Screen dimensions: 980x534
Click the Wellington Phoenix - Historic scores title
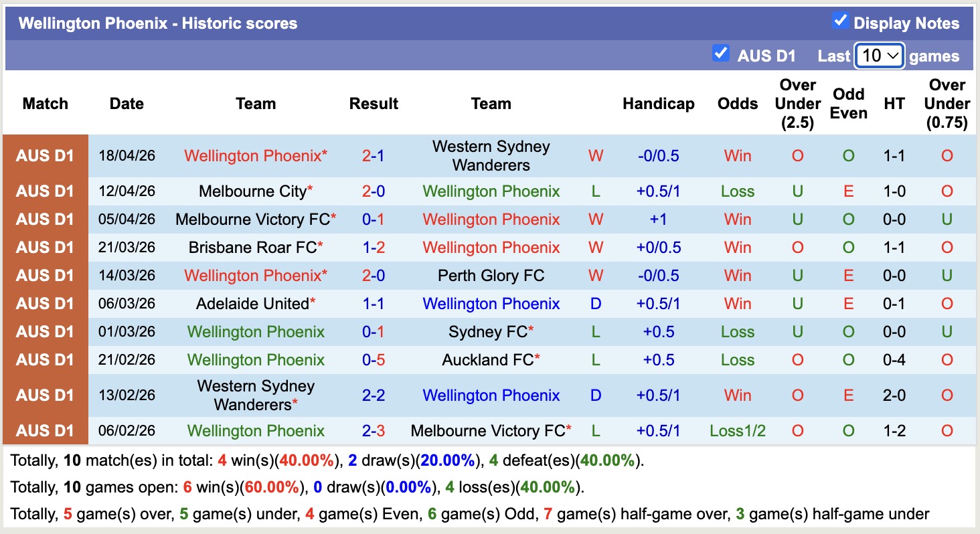(x=158, y=23)
